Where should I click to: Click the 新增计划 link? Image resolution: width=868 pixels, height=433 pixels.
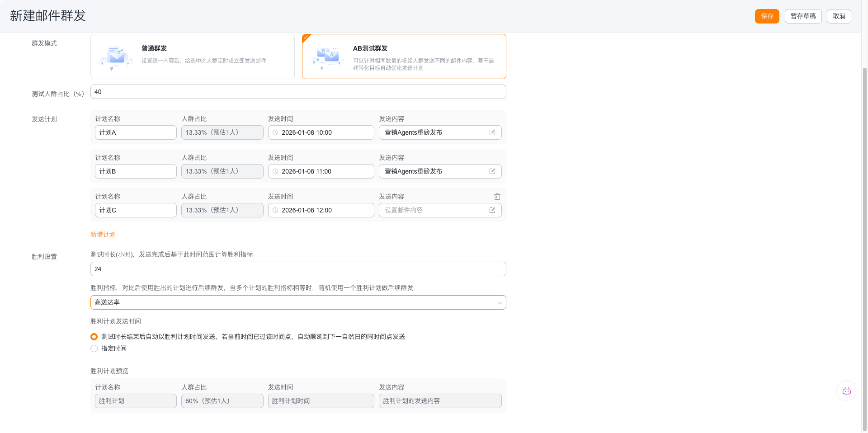103,235
